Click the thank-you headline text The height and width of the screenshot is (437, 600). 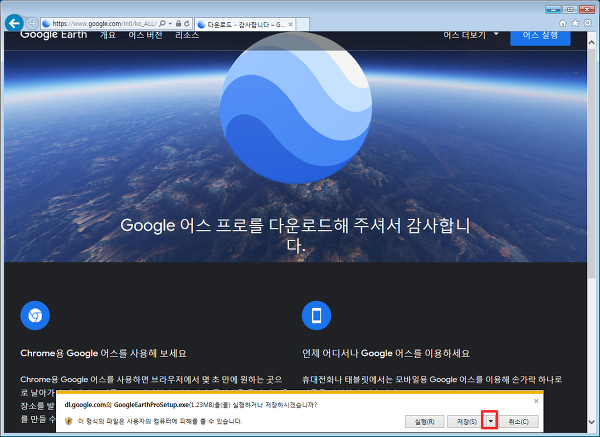click(295, 235)
